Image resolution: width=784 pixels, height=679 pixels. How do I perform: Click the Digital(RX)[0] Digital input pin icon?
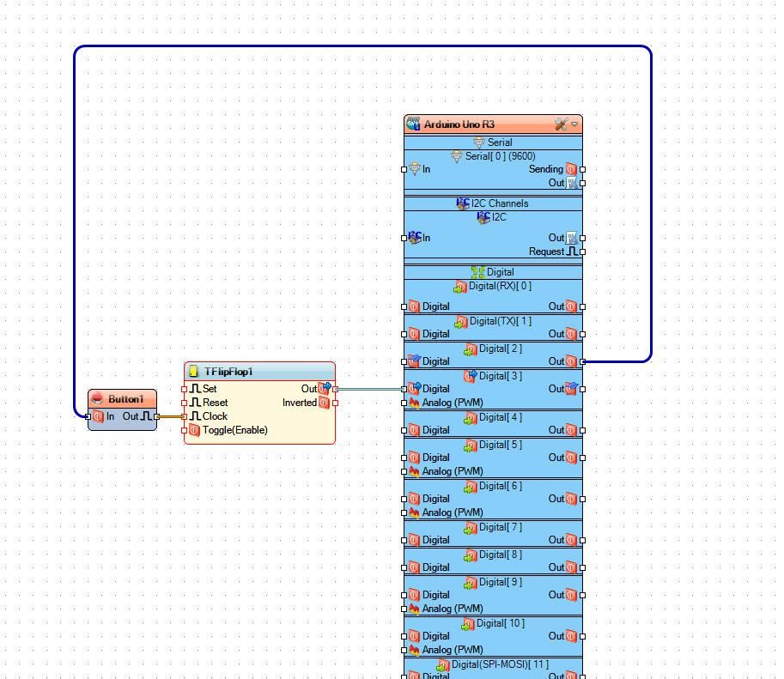[414, 306]
